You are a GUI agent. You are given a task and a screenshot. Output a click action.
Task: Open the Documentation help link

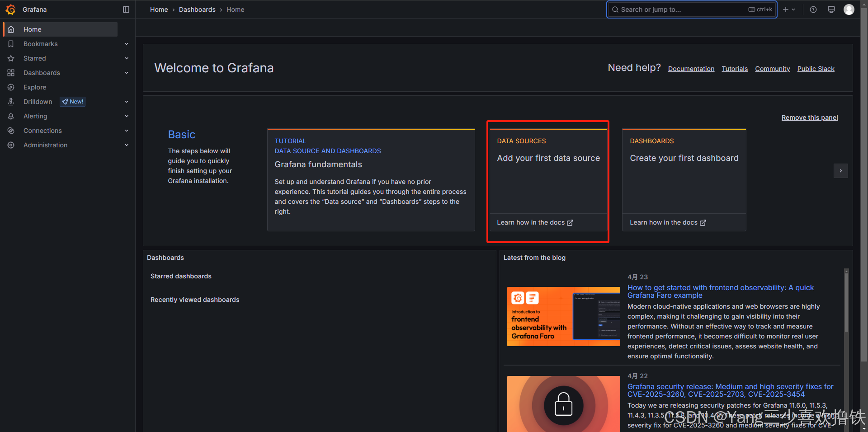click(x=691, y=69)
